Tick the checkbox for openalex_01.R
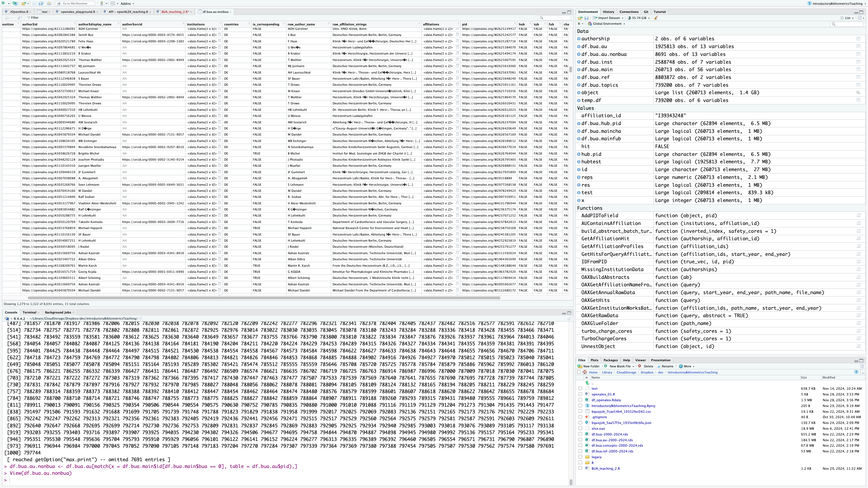Screen dimensions: 868x488 (580, 394)
